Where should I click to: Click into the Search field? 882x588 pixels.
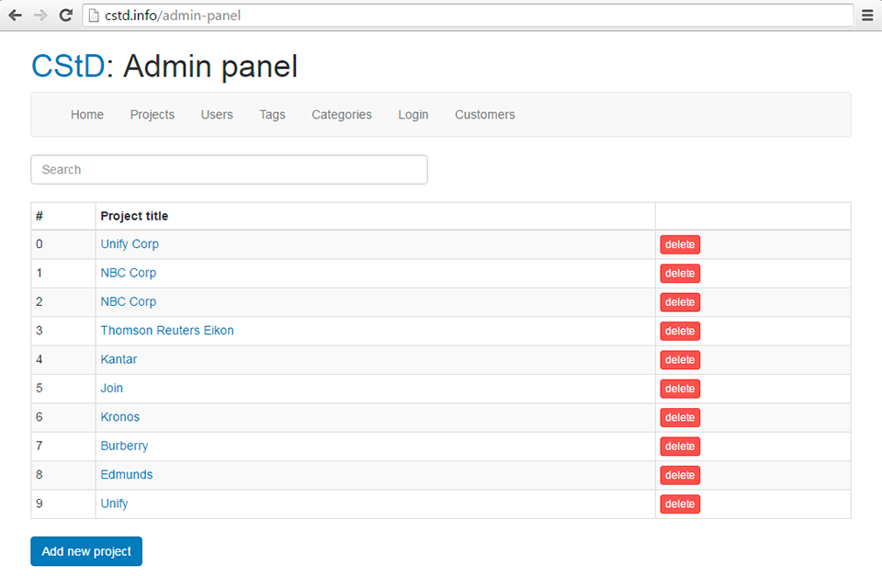click(x=229, y=169)
